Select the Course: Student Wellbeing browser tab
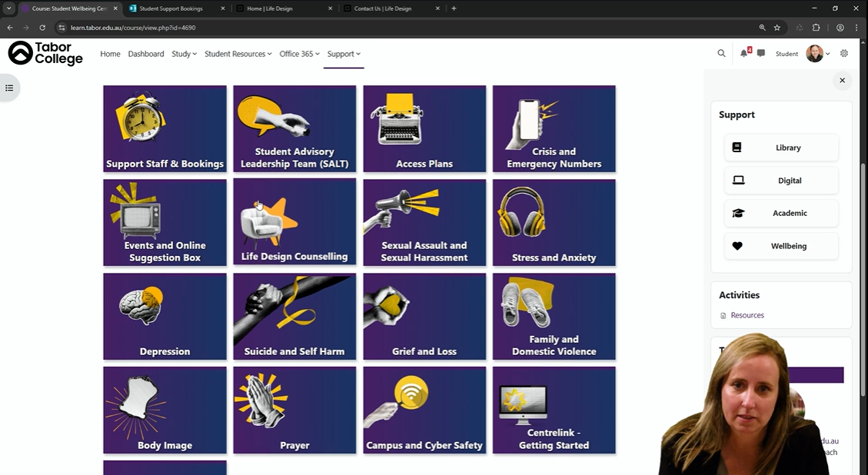The height and width of the screenshot is (475, 868). click(x=69, y=8)
